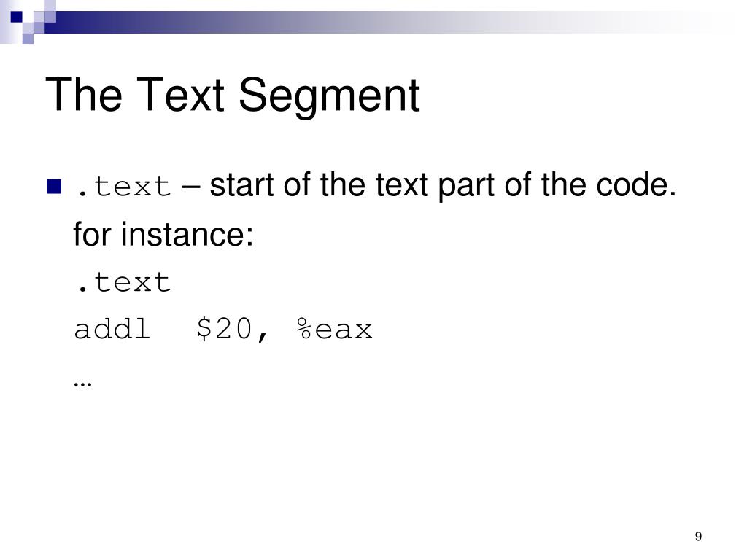Click the slide number 9

point(698,536)
